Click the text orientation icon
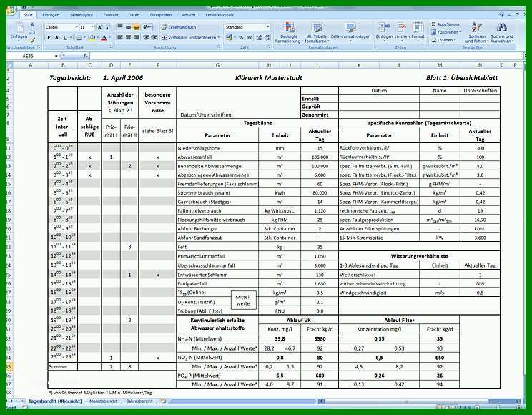This screenshot has height=415, width=532. [147, 26]
